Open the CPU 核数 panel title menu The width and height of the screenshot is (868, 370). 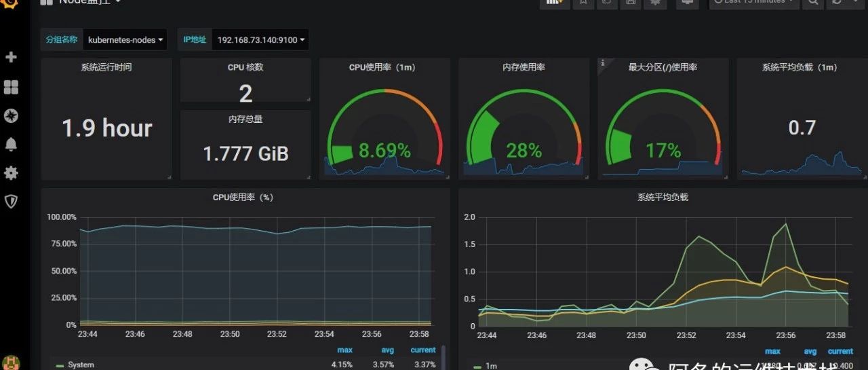[x=245, y=67]
